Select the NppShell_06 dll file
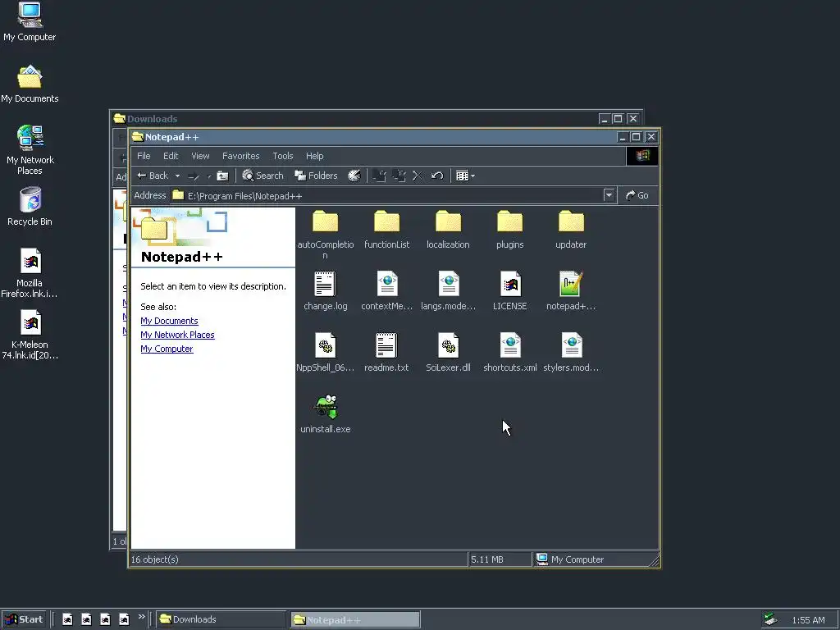The image size is (840, 630). click(x=325, y=353)
